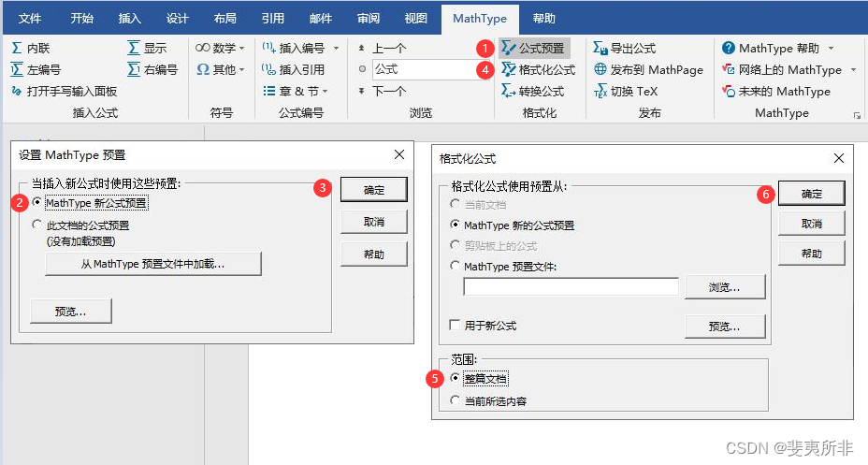Open the 数学 symbols menu
The width and height of the screenshot is (868, 465).
click(220, 48)
